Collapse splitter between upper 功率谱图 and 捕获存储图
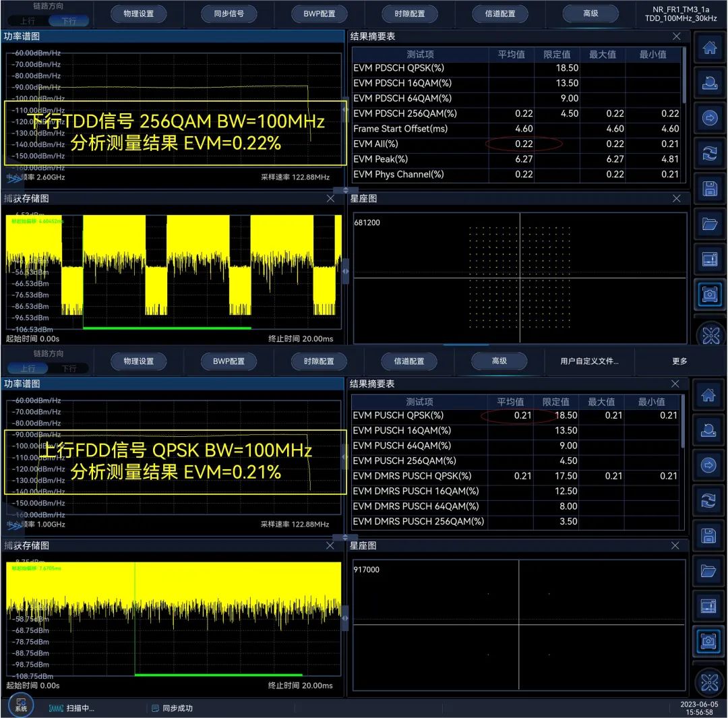The width and height of the screenshot is (728, 718). (x=345, y=190)
